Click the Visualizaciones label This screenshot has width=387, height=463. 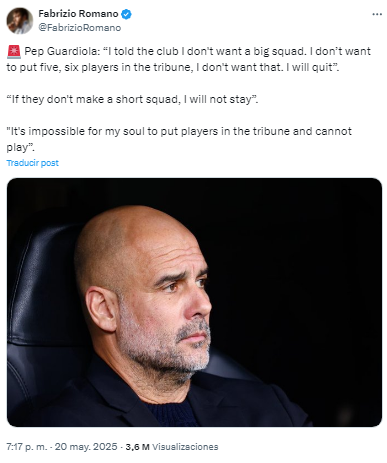[x=185, y=447]
